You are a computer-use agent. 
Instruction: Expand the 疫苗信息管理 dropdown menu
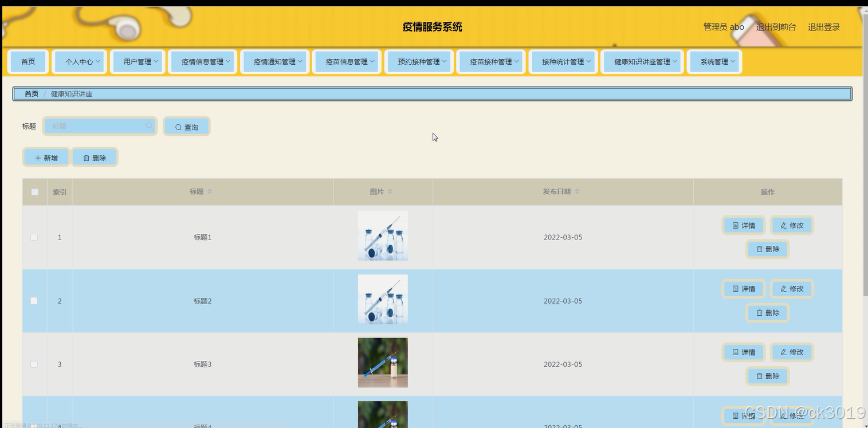click(x=347, y=62)
